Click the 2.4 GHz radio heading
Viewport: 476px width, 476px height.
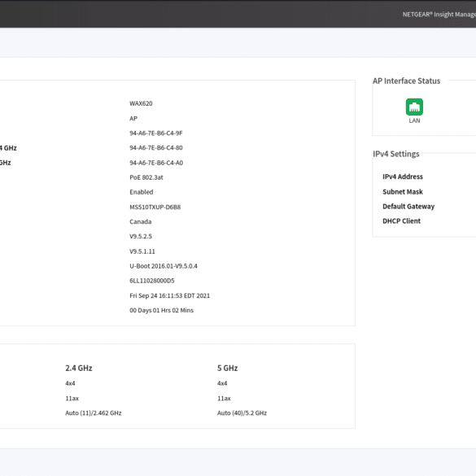click(x=79, y=368)
